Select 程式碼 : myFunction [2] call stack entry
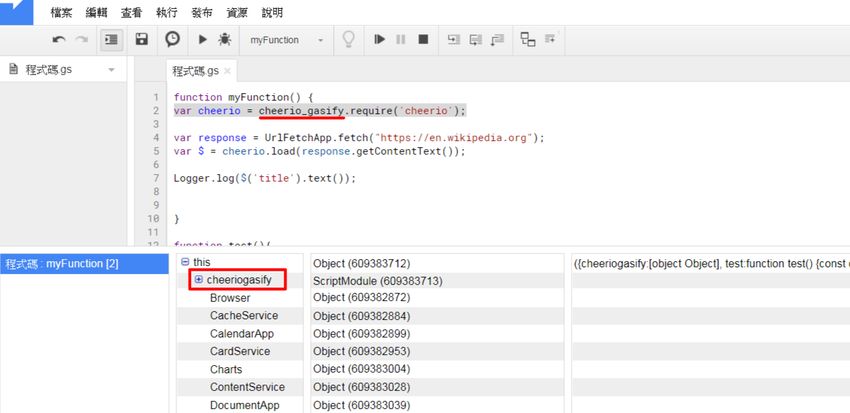Viewport: 850px width, 413px height. [84, 264]
